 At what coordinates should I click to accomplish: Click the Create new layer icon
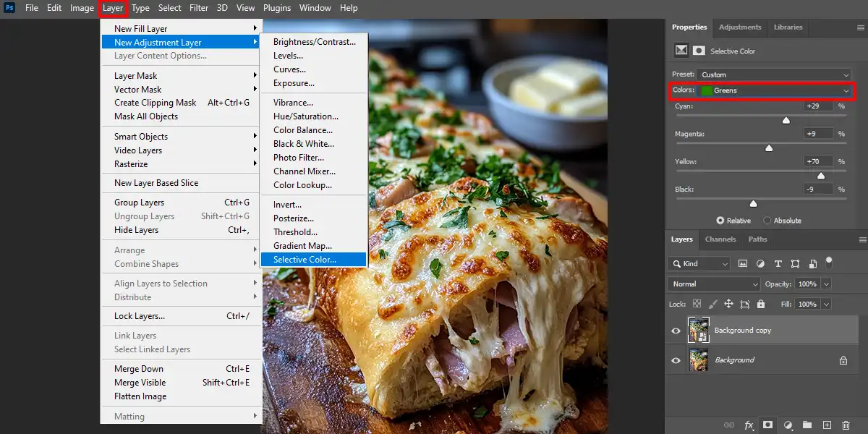(x=827, y=425)
